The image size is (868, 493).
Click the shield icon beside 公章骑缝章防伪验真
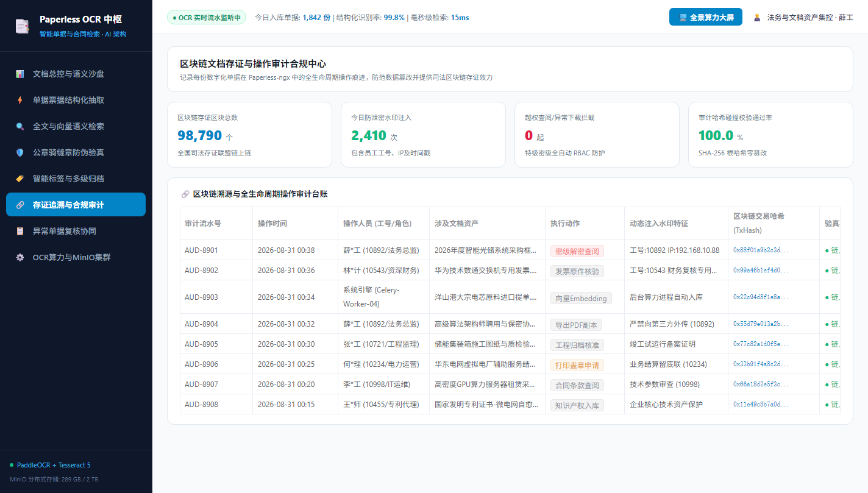coord(20,152)
